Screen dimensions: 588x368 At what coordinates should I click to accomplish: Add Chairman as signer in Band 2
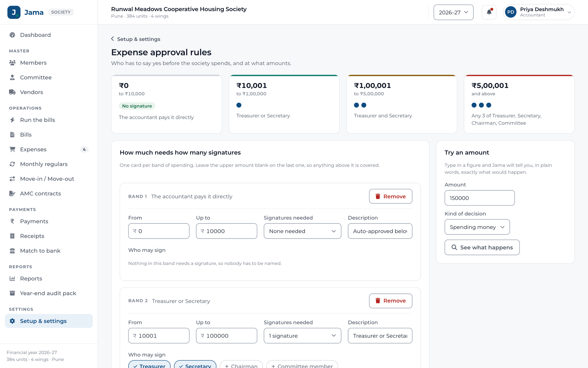241,365
